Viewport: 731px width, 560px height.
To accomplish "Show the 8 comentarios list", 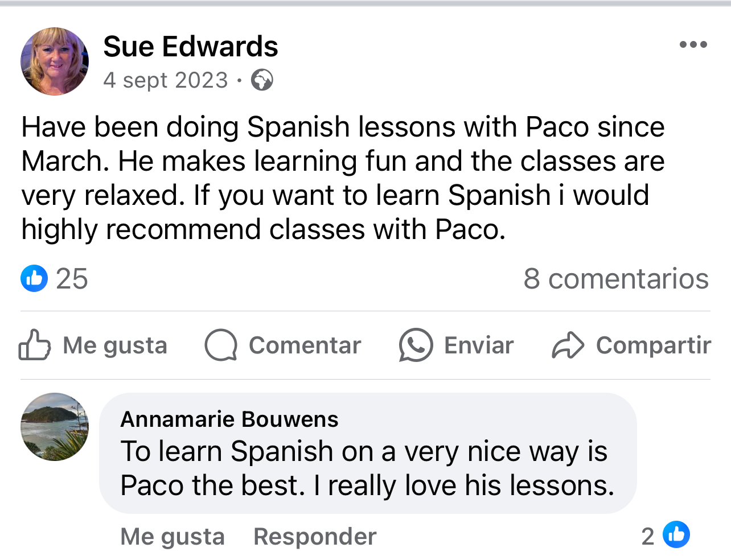I will pyautogui.click(x=616, y=279).
